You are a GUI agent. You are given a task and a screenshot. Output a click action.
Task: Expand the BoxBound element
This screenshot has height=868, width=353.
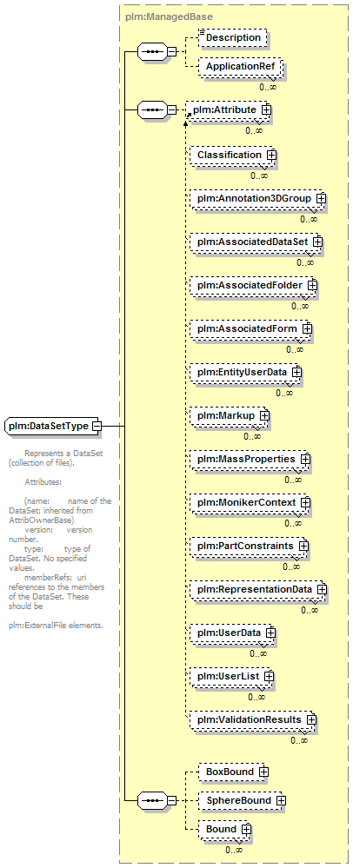tap(263, 772)
